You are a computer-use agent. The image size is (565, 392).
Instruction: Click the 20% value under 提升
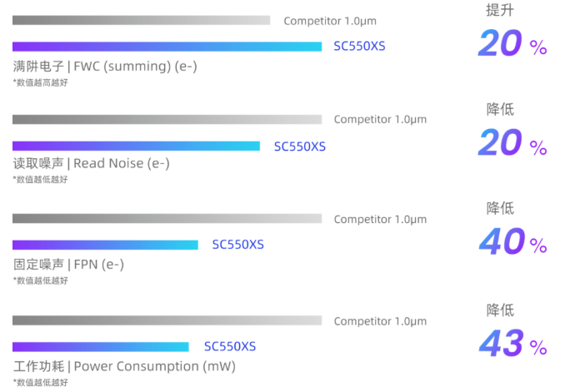tap(512, 43)
